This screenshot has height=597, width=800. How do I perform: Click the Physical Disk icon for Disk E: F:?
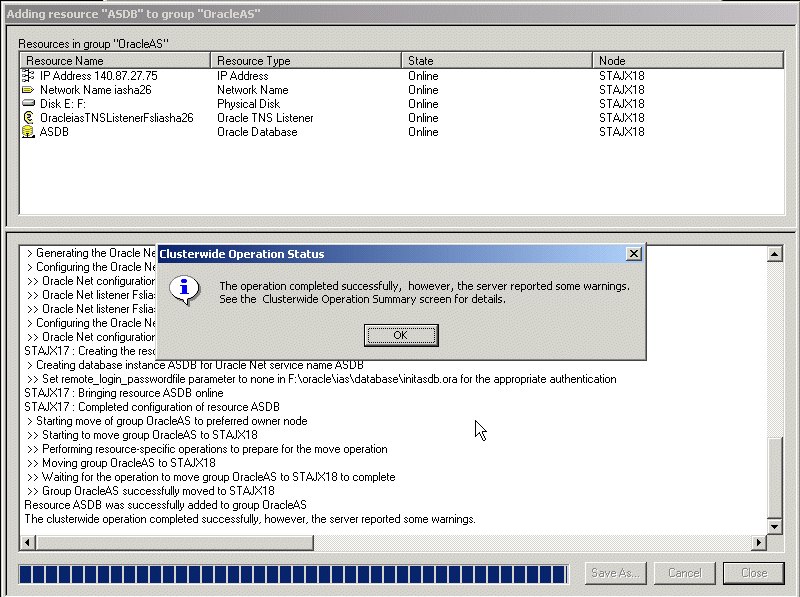click(27, 103)
